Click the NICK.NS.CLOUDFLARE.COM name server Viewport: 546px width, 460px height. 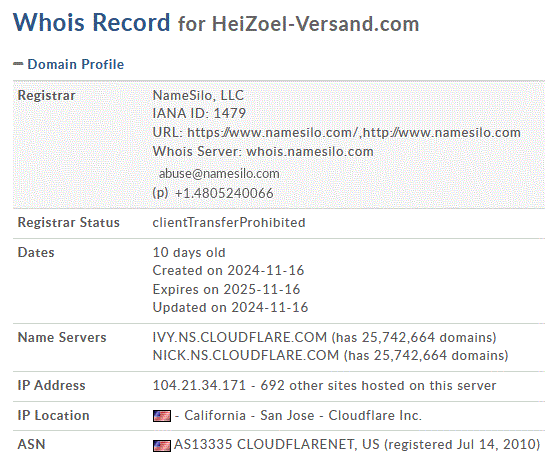pyautogui.click(x=246, y=355)
